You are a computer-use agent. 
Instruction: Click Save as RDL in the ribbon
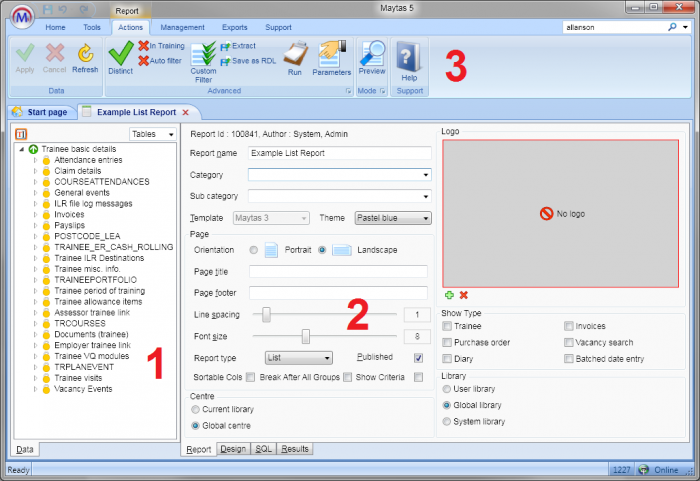click(x=248, y=61)
